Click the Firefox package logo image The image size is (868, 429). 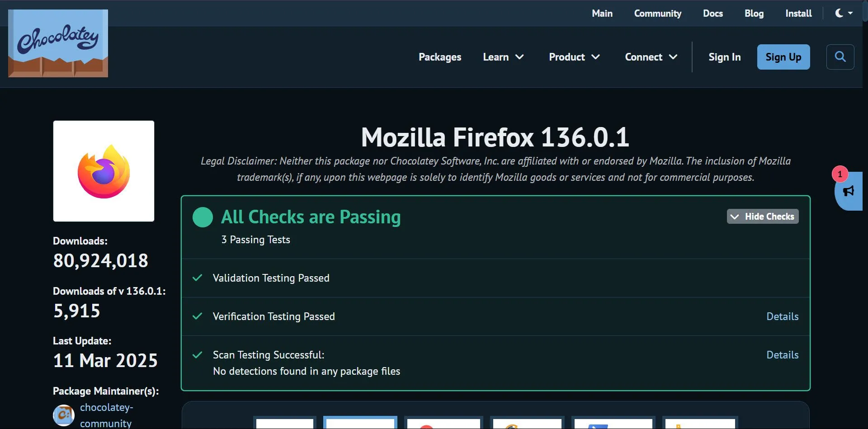click(104, 171)
